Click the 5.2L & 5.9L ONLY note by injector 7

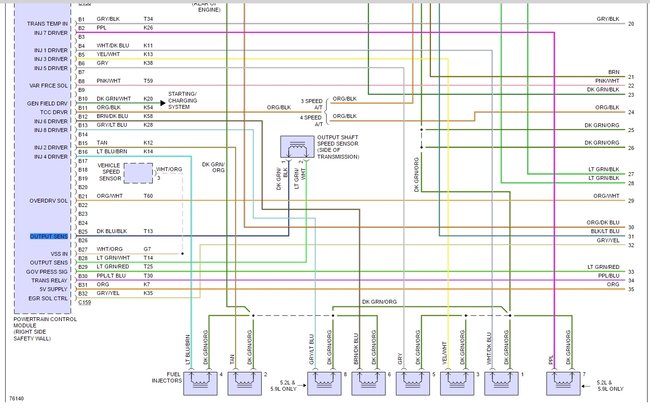(610, 386)
